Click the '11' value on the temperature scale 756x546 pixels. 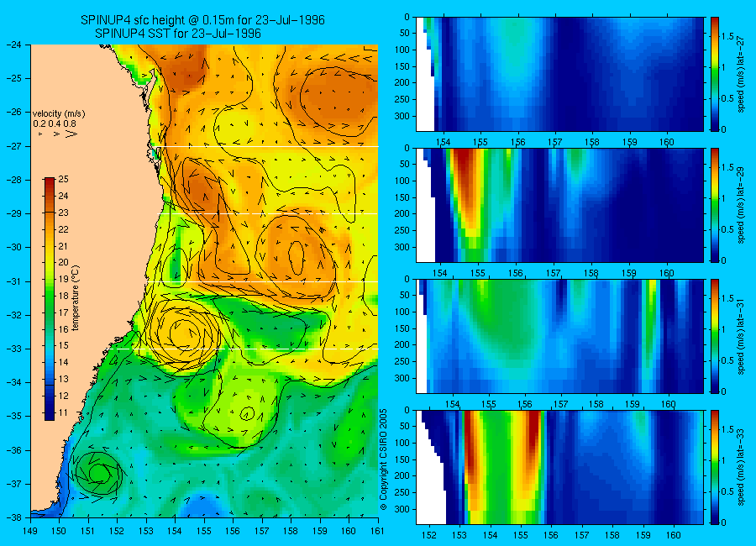[x=63, y=412]
